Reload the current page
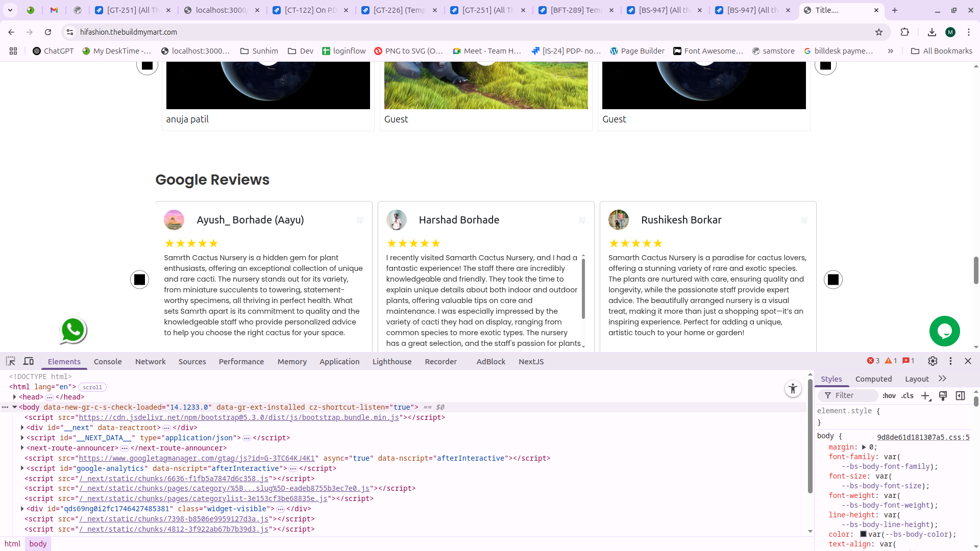980x551 pixels. pyautogui.click(x=48, y=32)
